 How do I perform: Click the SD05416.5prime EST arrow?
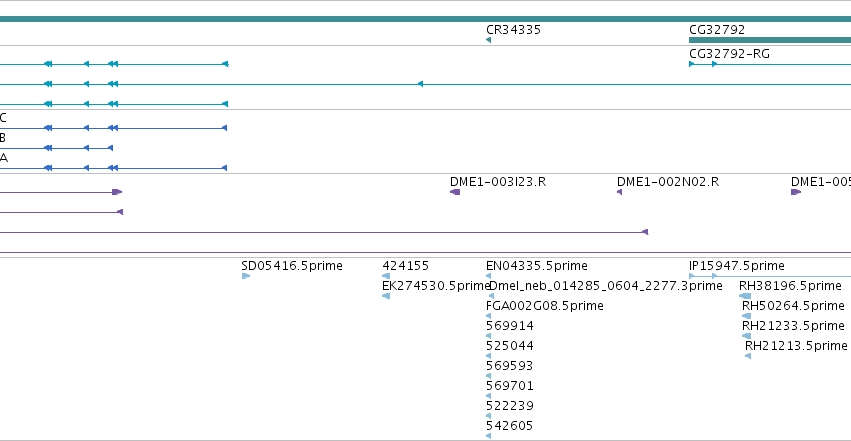tap(246, 276)
